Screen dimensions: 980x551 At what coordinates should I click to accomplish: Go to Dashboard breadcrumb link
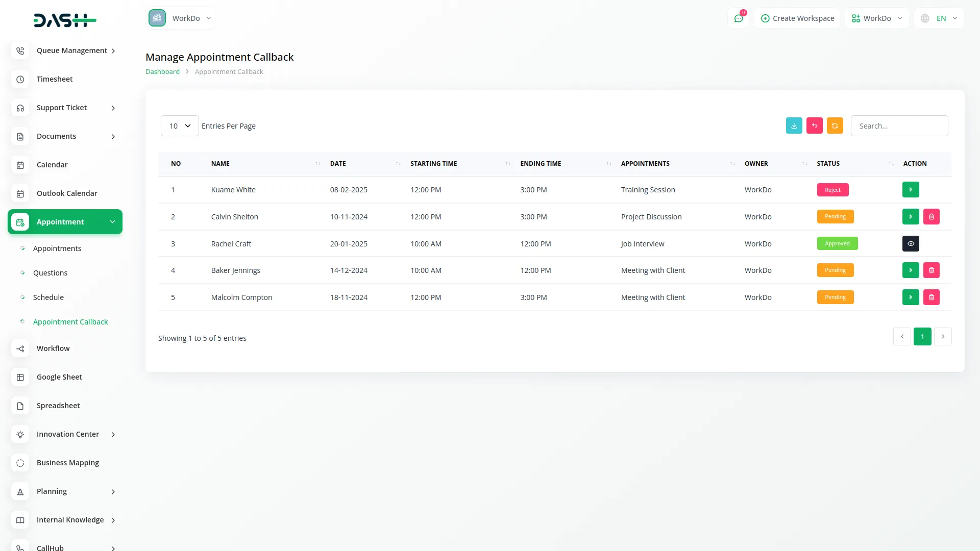coord(162,72)
